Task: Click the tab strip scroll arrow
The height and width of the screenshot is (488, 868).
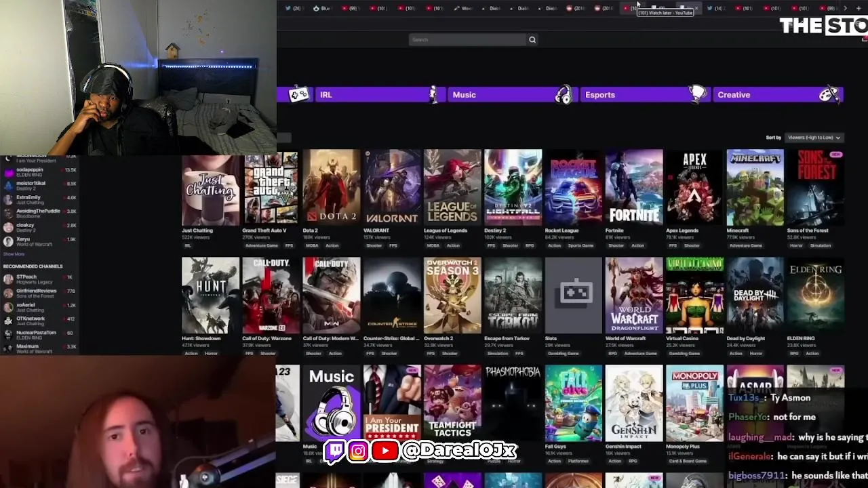Action: point(845,8)
